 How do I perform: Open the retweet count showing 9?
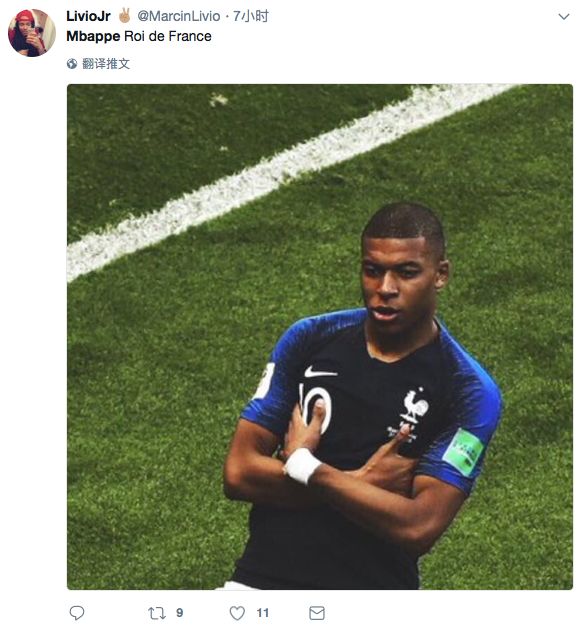pos(180,612)
